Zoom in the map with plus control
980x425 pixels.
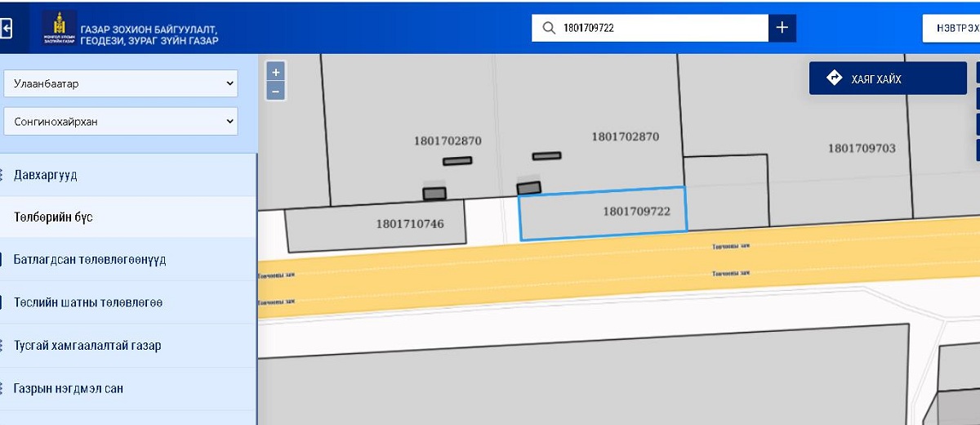276,73
